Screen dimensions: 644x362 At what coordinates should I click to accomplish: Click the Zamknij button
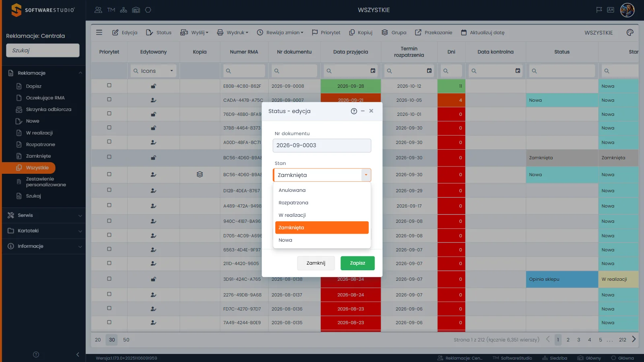pos(316,263)
